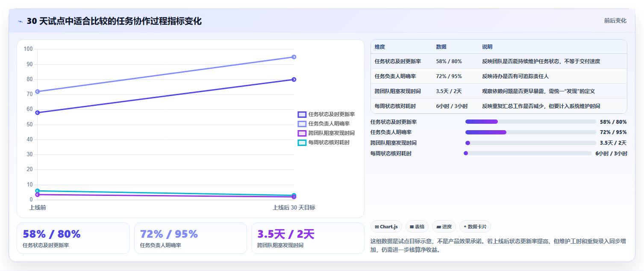This screenshot has width=644, height=271.
Task: Select the 表格 tag
Action: point(417,227)
